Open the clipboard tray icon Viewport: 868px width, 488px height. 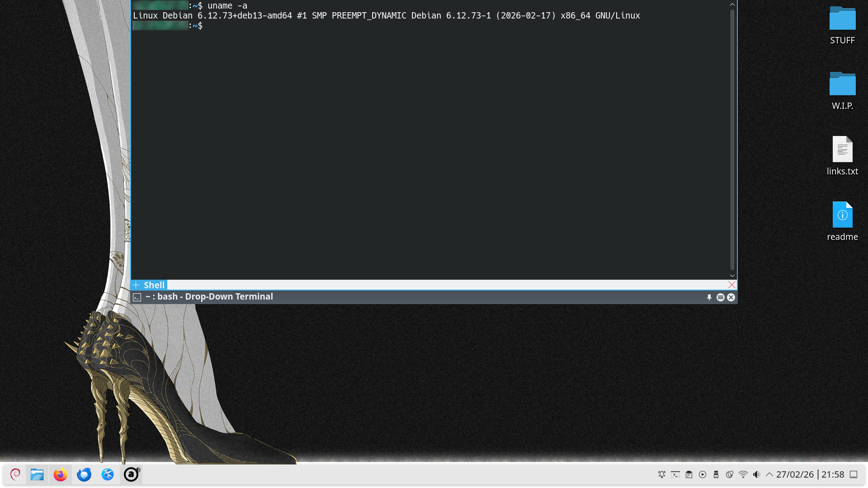689,474
